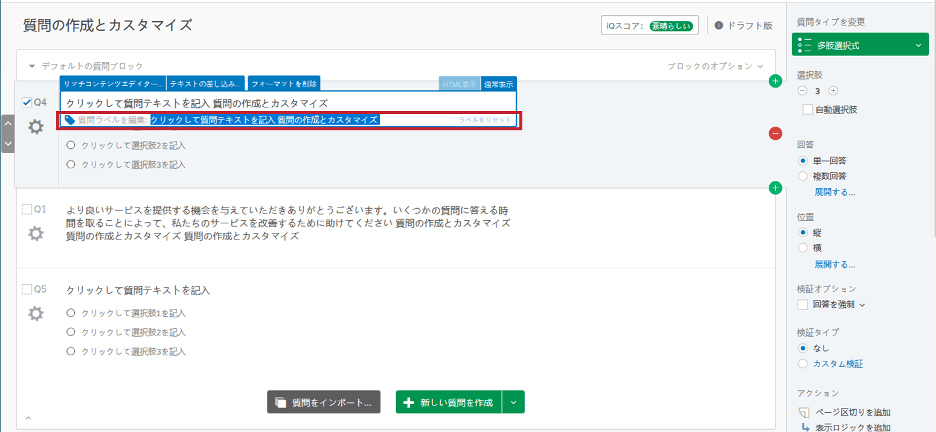Viewport: 936px width, 432px height.
Task: Select the カスタム検証 radio button
Action: point(803,363)
